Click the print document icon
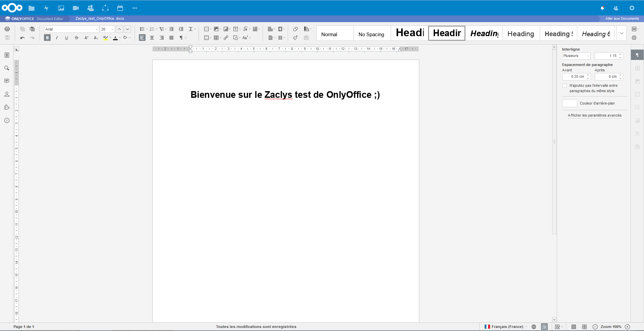 (x=7, y=29)
